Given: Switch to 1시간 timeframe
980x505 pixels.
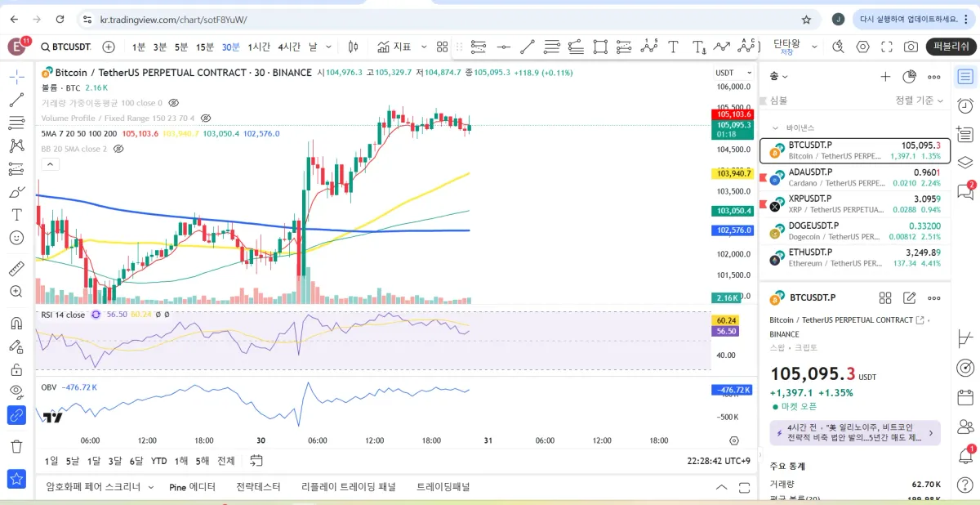Looking at the screenshot, I should pos(259,47).
